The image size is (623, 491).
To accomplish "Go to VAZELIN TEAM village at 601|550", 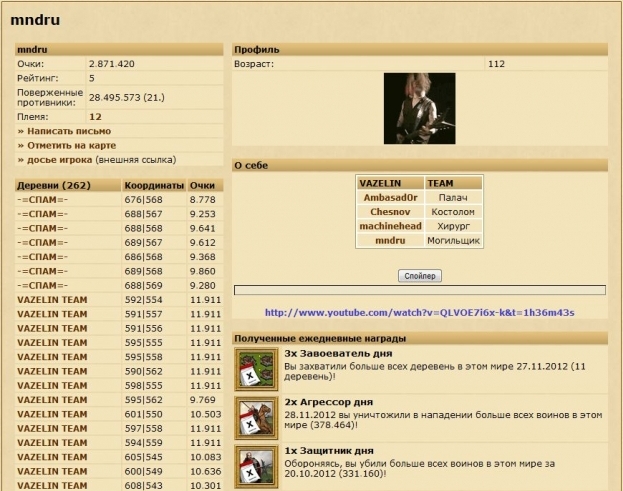I will pos(53,414).
